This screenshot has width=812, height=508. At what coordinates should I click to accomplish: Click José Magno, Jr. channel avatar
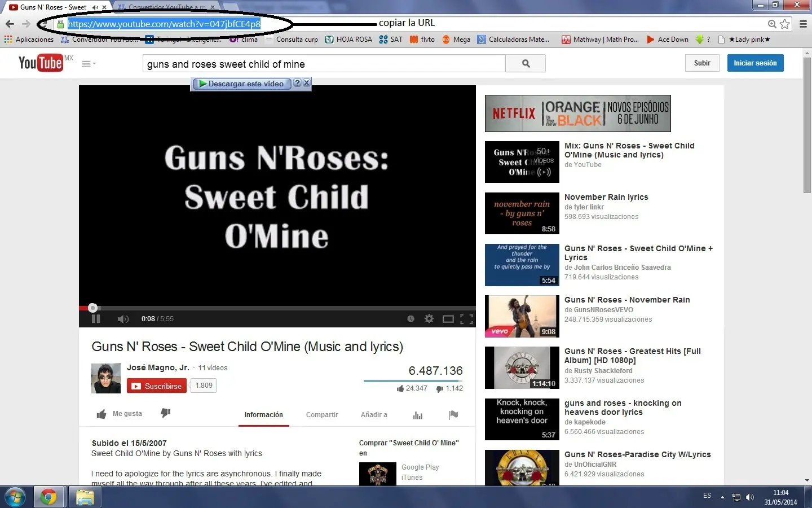point(106,378)
